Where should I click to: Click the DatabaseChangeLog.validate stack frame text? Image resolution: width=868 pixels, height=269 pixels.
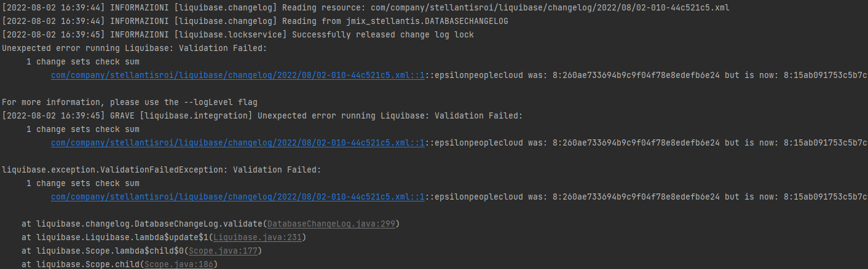[x=142, y=224]
